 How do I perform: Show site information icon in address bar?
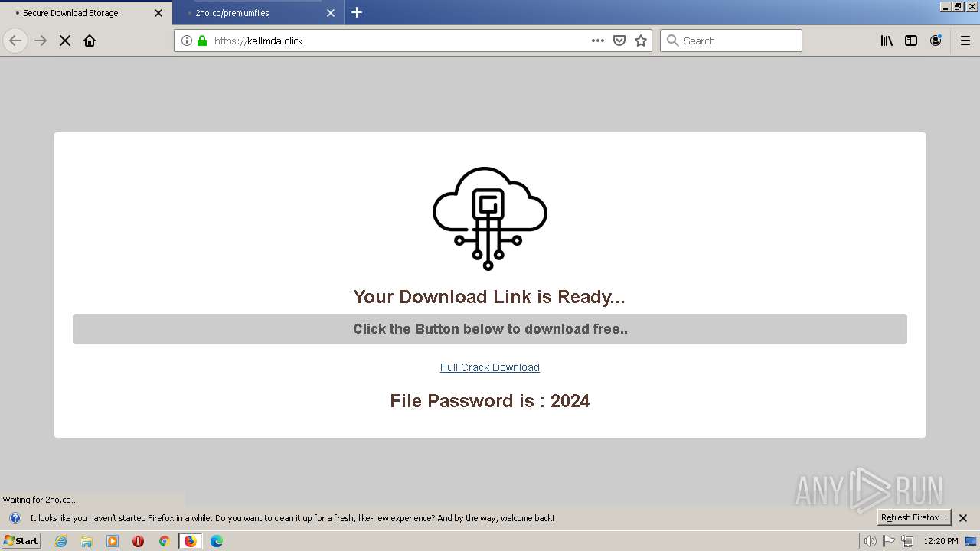(187, 41)
